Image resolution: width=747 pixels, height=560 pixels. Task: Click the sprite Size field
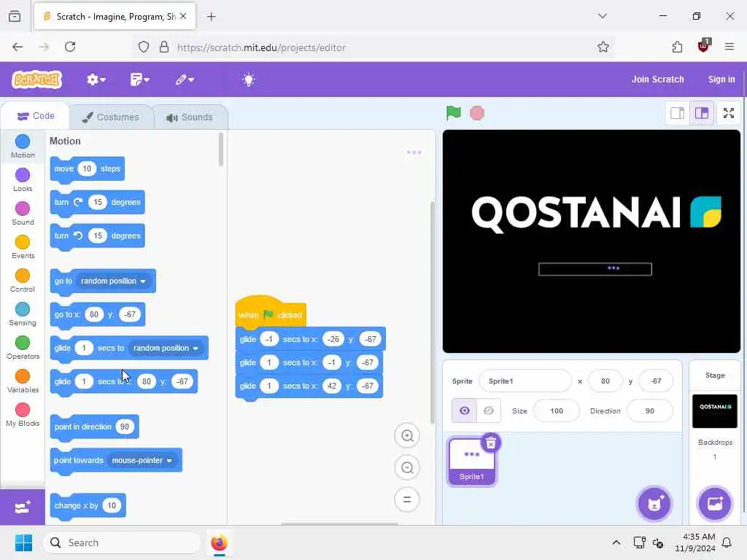pos(557,411)
